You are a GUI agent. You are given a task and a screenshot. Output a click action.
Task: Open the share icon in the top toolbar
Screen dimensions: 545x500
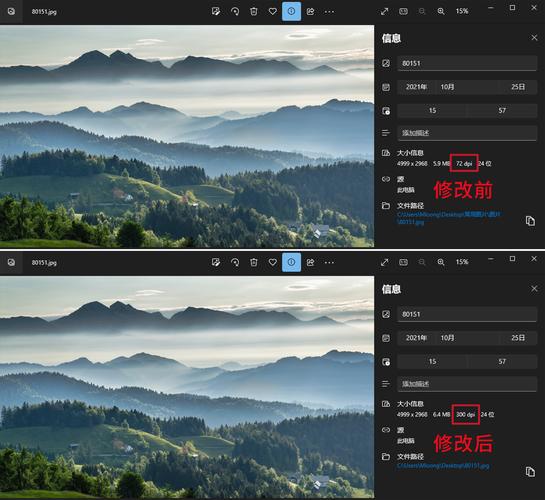310,11
